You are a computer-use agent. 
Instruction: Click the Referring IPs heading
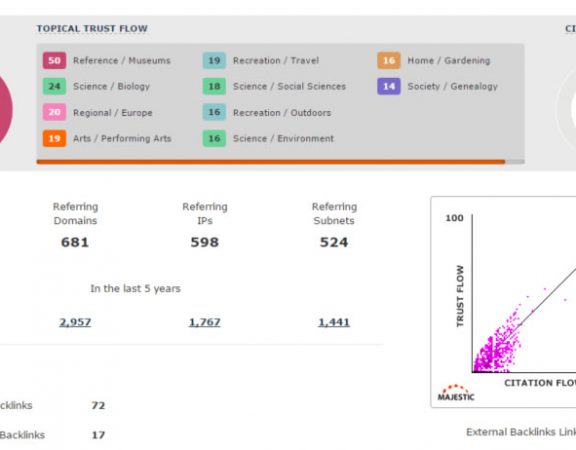(x=205, y=213)
